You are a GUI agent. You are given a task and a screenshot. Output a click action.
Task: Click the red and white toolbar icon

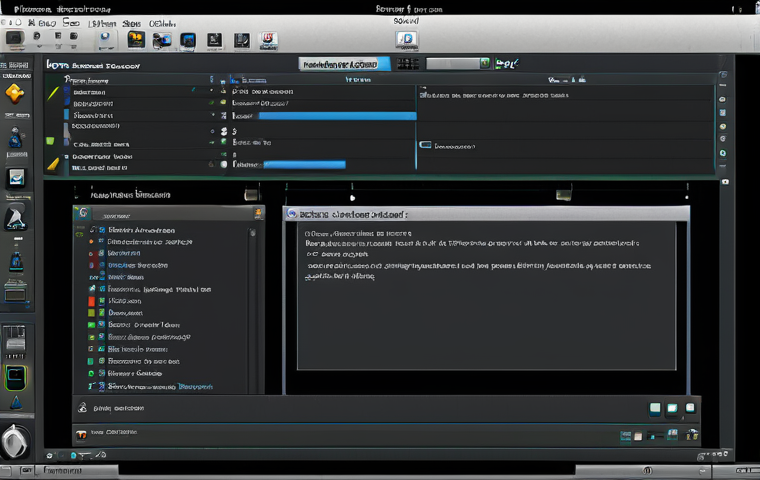[x=269, y=41]
